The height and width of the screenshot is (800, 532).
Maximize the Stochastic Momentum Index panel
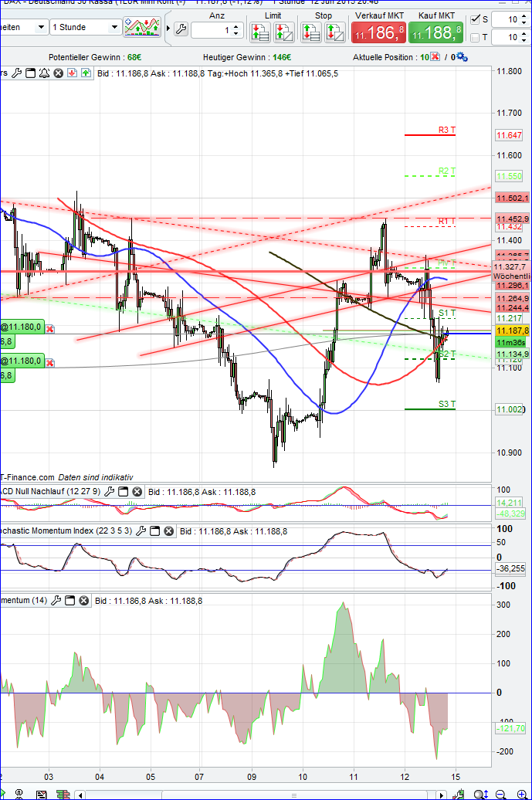154,531
